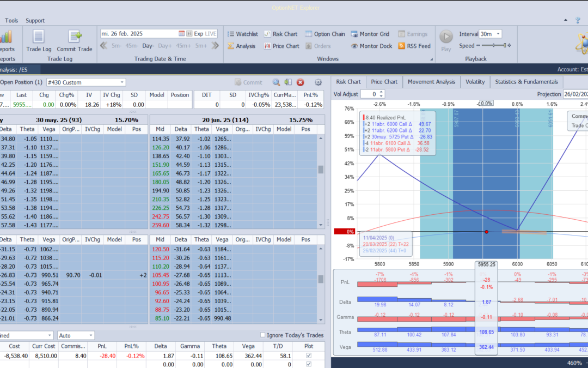This screenshot has height=368, width=588.
Task: Open the Risk Chart window from ribbon
Action: click(x=280, y=34)
